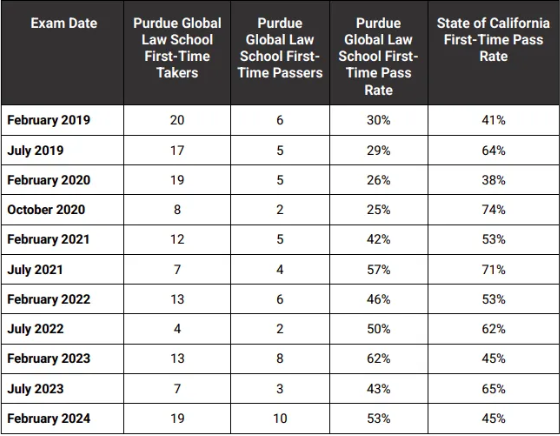Click the 10 passers cell for February 2024
Viewport: 560px width, 436px height.
280,419
